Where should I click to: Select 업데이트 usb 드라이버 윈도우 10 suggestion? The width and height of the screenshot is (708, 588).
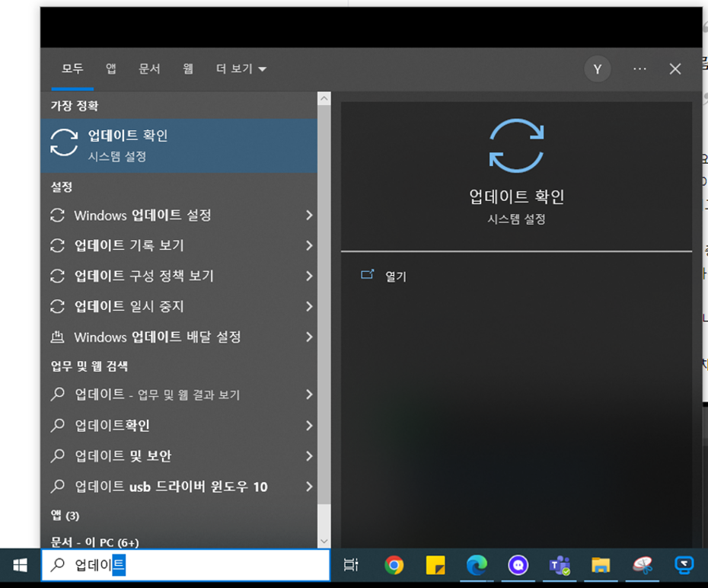pos(179,487)
